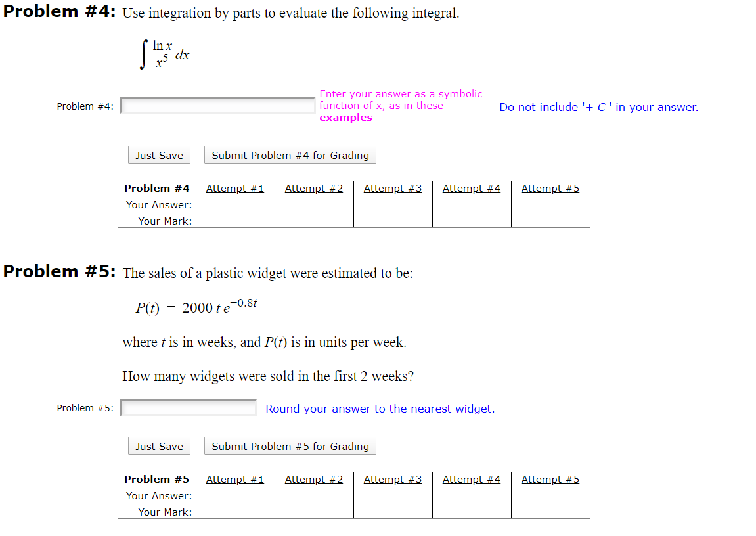The height and width of the screenshot is (536, 756).
Task: Open Attempt #4 in Problem #5 table
Action: coord(472,479)
